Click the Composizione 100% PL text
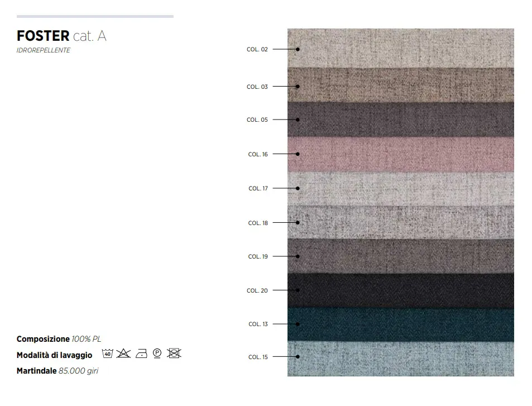The height and width of the screenshot is (406, 532). click(x=59, y=339)
